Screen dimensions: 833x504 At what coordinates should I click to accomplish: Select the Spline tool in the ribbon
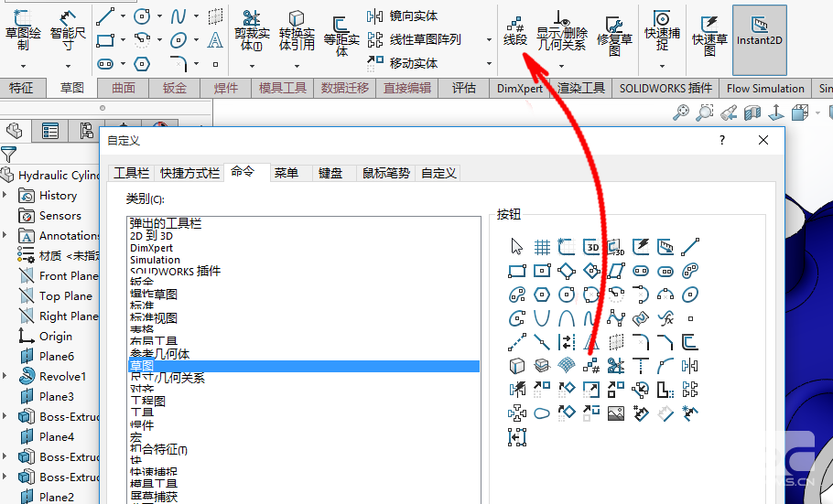pyautogui.click(x=178, y=16)
